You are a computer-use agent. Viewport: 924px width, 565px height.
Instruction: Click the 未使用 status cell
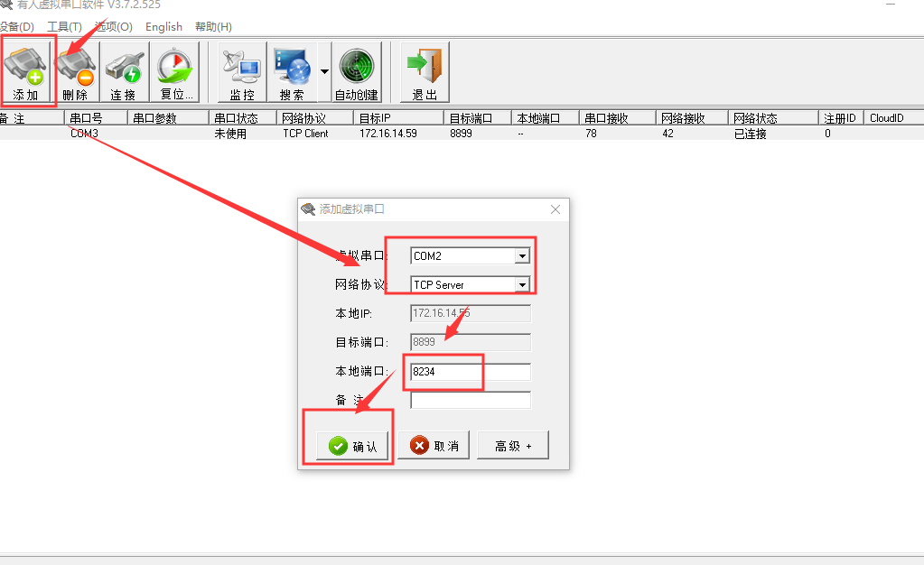pos(230,134)
